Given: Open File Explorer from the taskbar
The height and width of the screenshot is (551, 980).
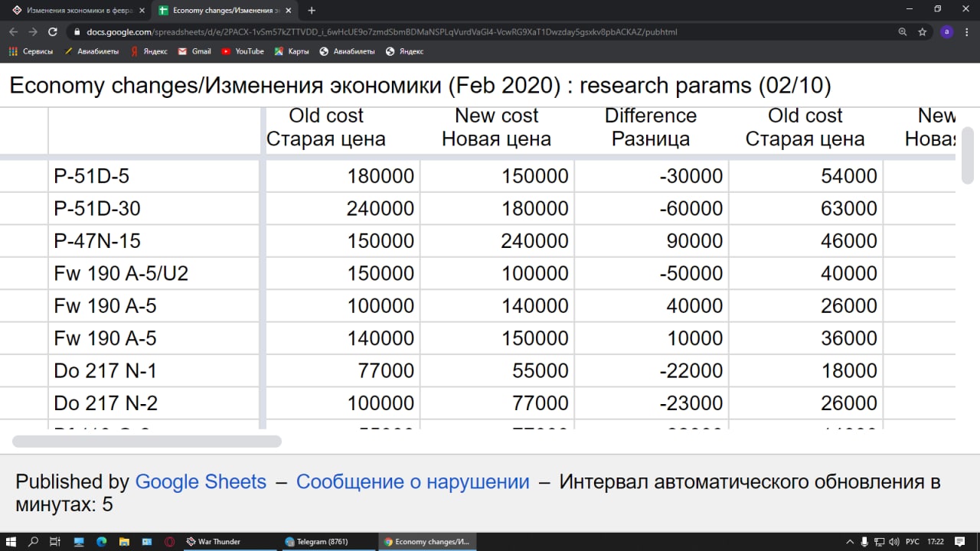Looking at the screenshot, I should (x=124, y=541).
